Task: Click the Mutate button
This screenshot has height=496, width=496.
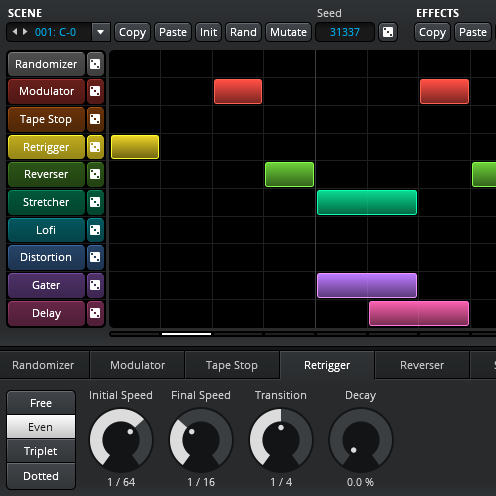Action: click(x=288, y=32)
